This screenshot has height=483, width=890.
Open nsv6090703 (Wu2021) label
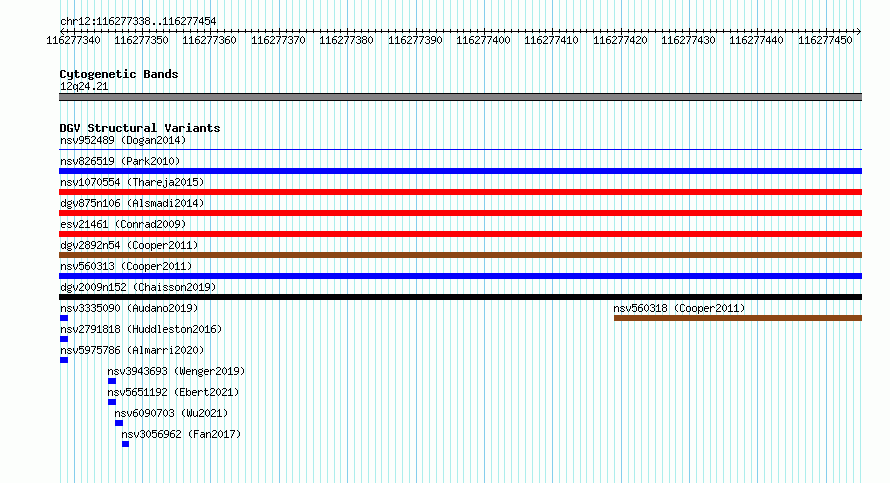coord(171,413)
